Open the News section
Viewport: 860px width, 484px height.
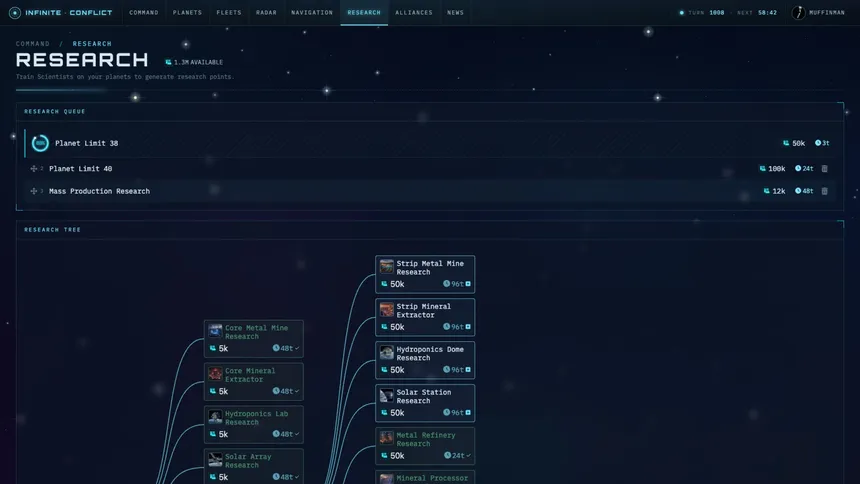pyautogui.click(x=455, y=13)
